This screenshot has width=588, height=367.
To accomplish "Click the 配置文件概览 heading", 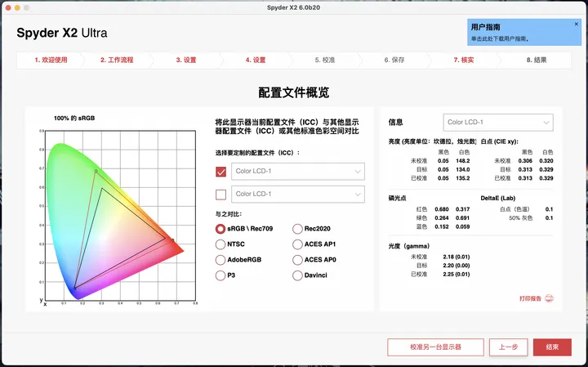I will (294, 92).
